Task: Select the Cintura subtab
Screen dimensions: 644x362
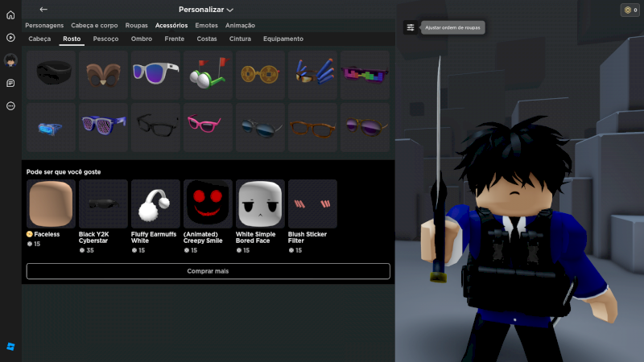Action: coord(240,39)
